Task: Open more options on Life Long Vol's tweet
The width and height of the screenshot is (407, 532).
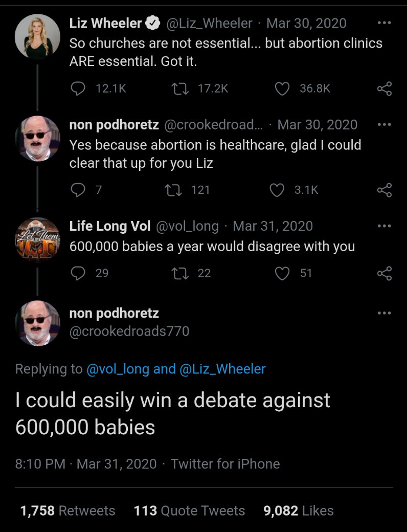Action: pyautogui.click(x=385, y=226)
